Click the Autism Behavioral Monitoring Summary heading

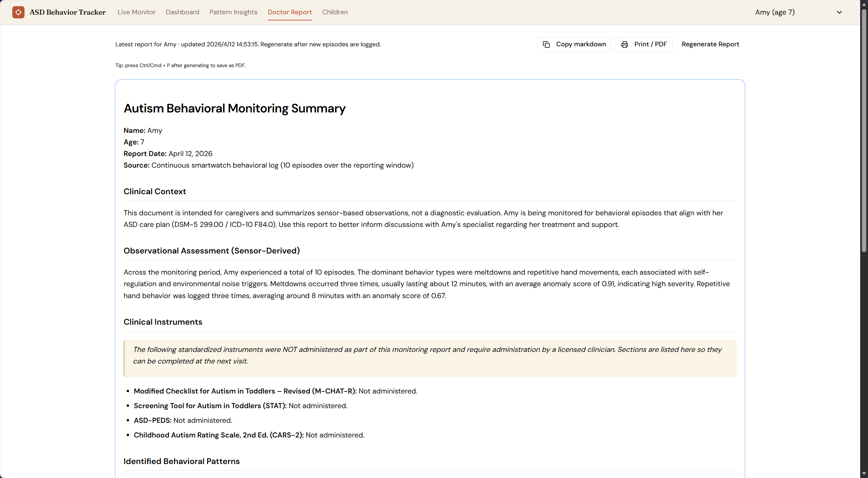234,108
